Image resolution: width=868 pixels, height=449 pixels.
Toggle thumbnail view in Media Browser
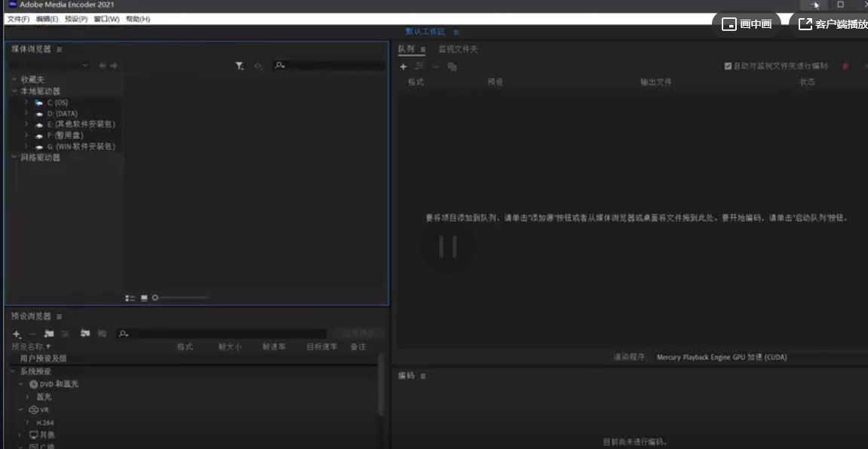(143, 297)
